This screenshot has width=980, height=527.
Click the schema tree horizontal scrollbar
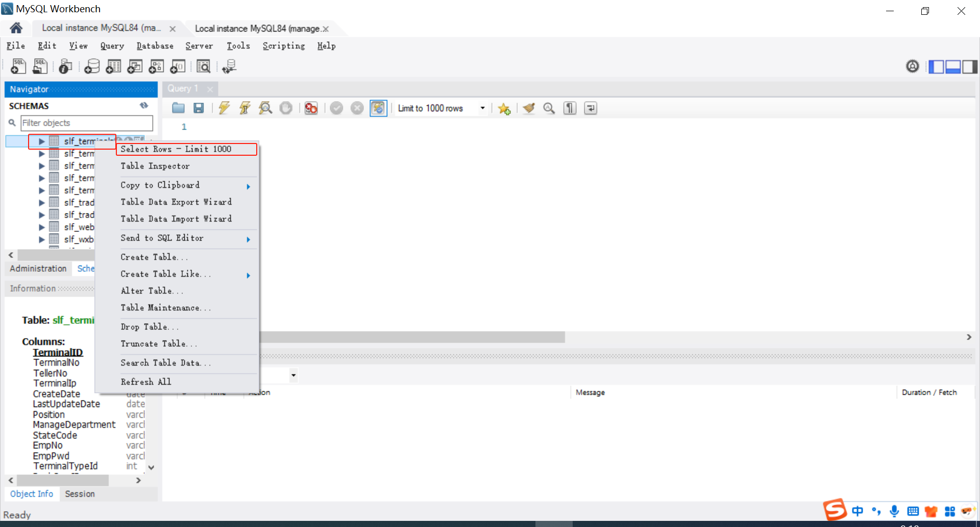(x=56, y=255)
